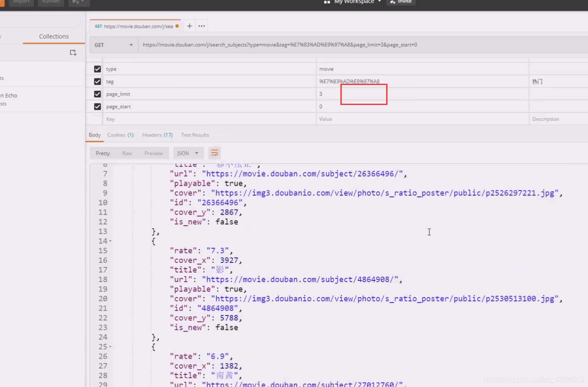Uncheck the page_start parameter checkbox

(x=97, y=107)
